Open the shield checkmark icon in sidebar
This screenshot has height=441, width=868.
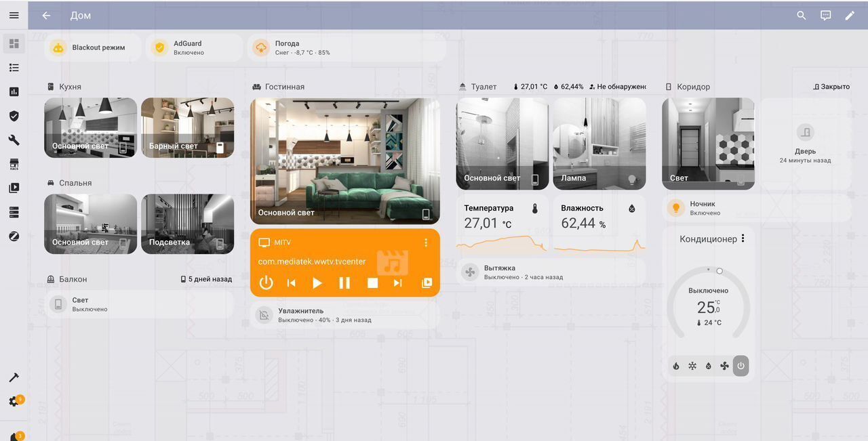pyautogui.click(x=14, y=116)
